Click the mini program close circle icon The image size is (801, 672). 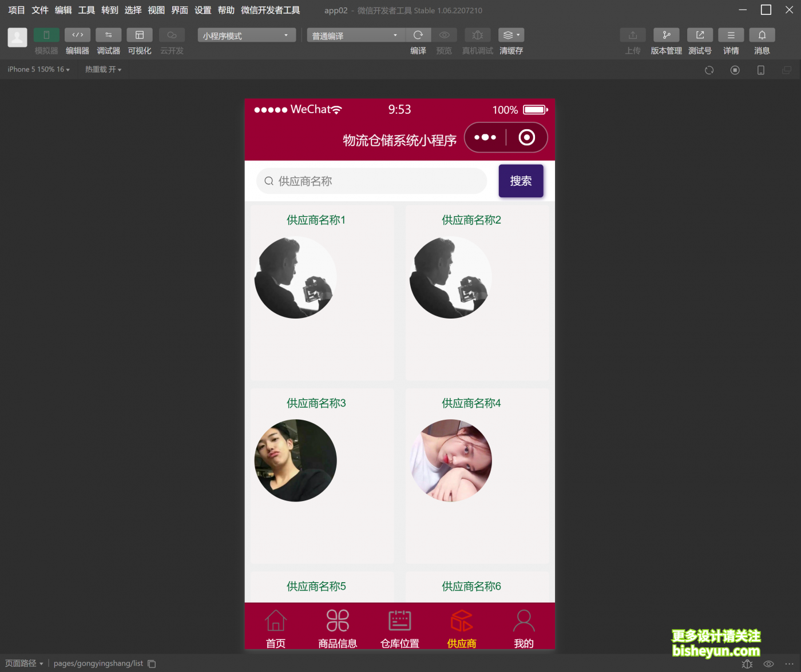pos(527,137)
